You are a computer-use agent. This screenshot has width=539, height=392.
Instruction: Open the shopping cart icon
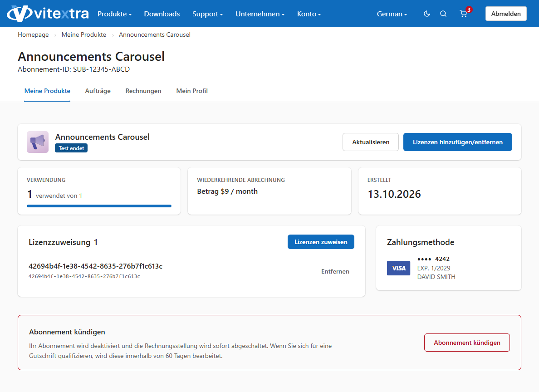[463, 14]
